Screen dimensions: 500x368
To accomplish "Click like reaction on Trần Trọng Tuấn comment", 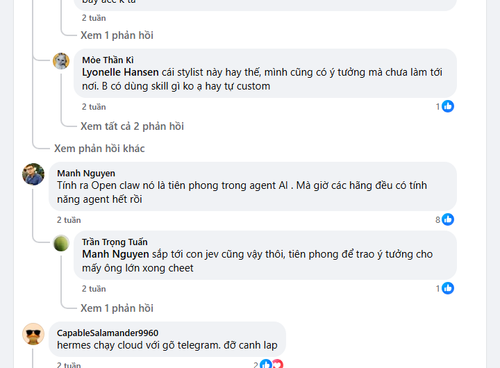I will click(x=448, y=288).
